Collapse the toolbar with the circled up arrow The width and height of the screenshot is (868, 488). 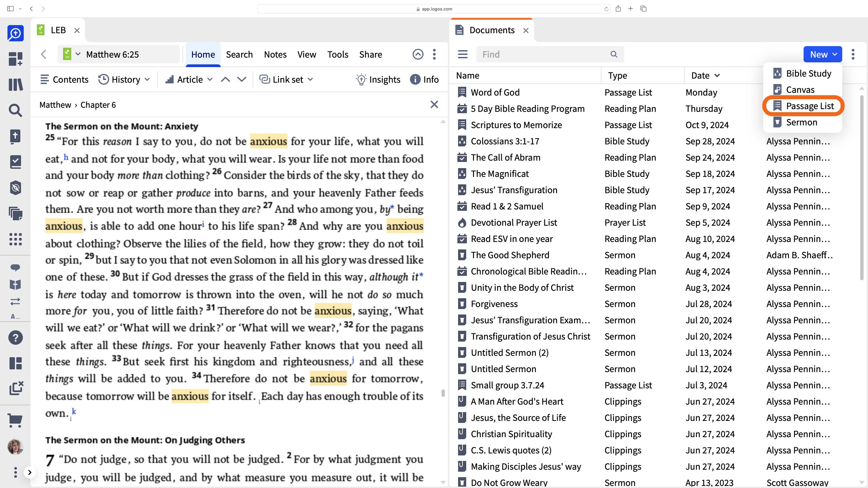(x=418, y=54)
